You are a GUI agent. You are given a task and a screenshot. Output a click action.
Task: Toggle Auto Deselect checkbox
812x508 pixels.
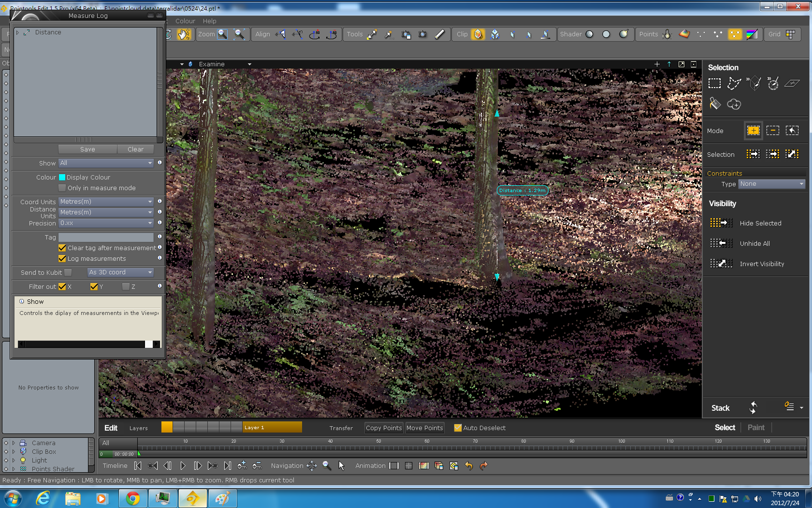click(458, 428)
